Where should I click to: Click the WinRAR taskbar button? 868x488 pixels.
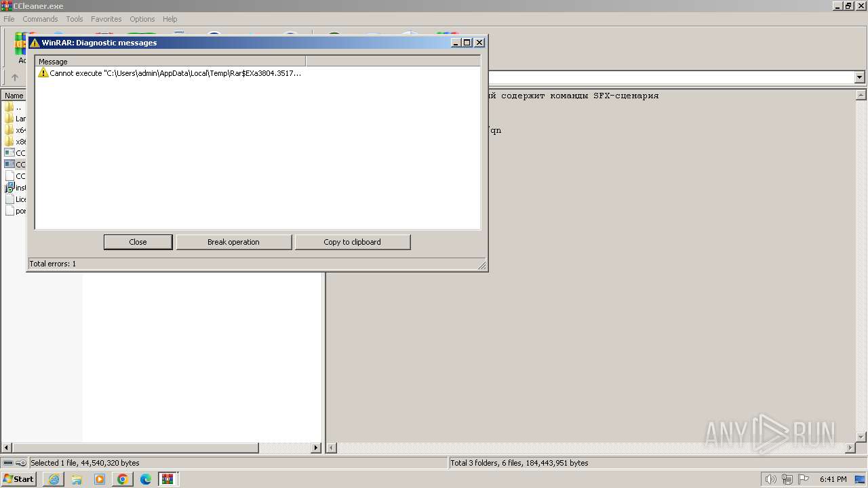tap(167, 479)
